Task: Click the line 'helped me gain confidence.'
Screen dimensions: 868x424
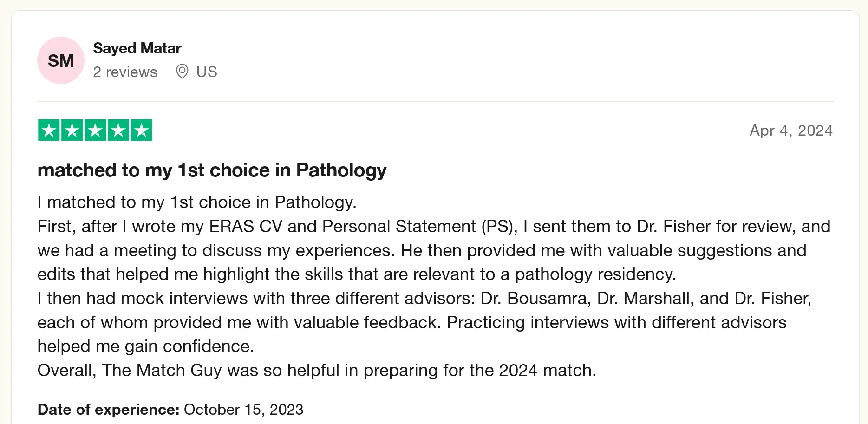Action: [146, 346]
